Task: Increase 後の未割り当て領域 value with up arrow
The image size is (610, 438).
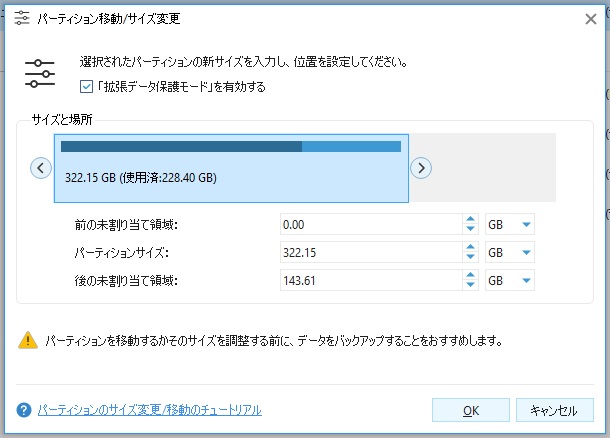Action: click(x=470, y=275)
